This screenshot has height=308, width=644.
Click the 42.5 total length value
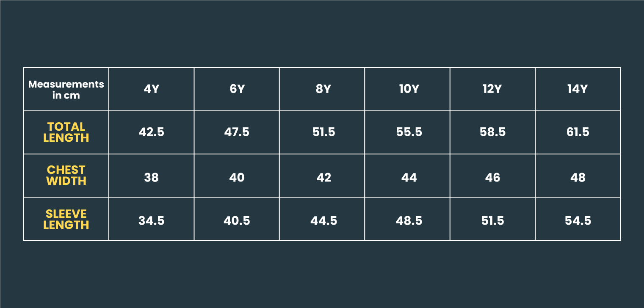[151, 132]
